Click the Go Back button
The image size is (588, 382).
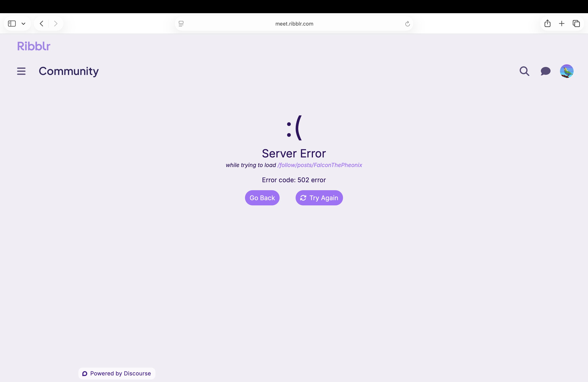[262, 198]
